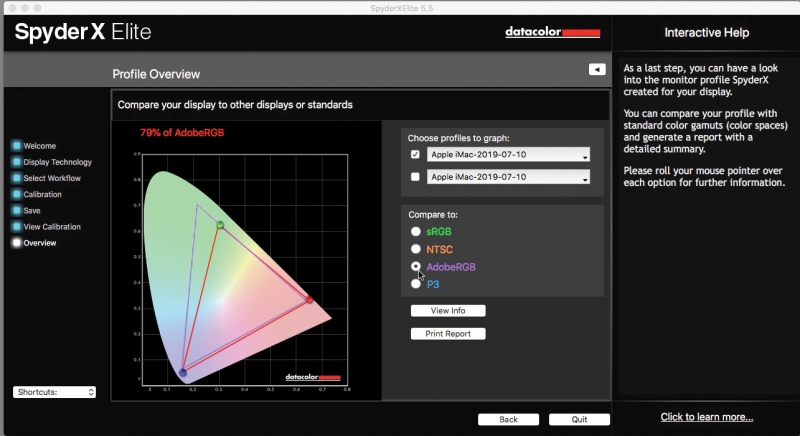Click the AdobeRGB label text

451,267
